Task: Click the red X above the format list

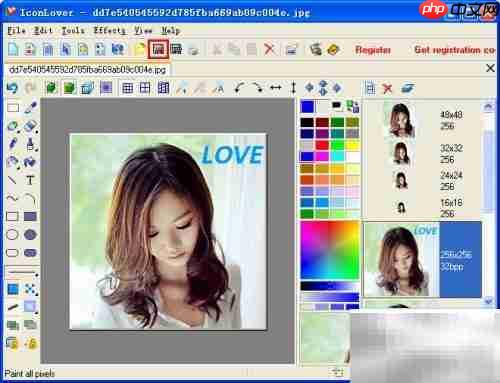Action: point(387,89)
